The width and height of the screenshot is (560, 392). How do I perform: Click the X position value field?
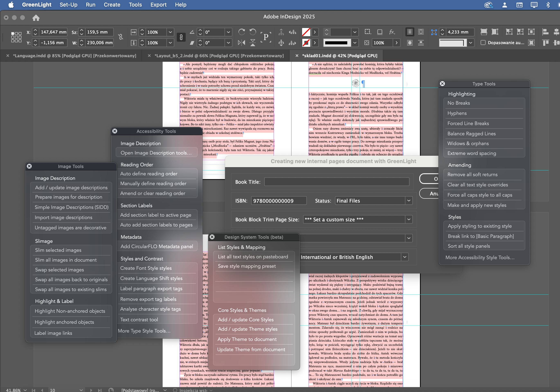53,32
